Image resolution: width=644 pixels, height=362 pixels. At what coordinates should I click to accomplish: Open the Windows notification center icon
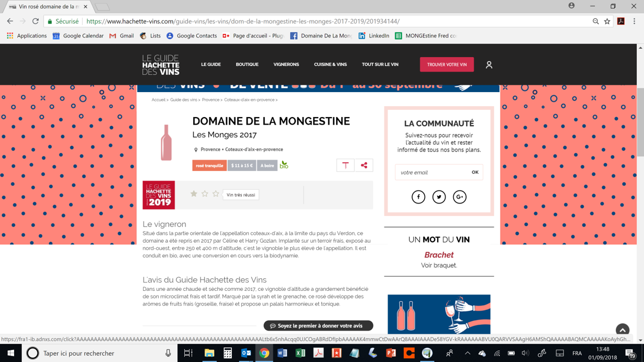point(630,354)
